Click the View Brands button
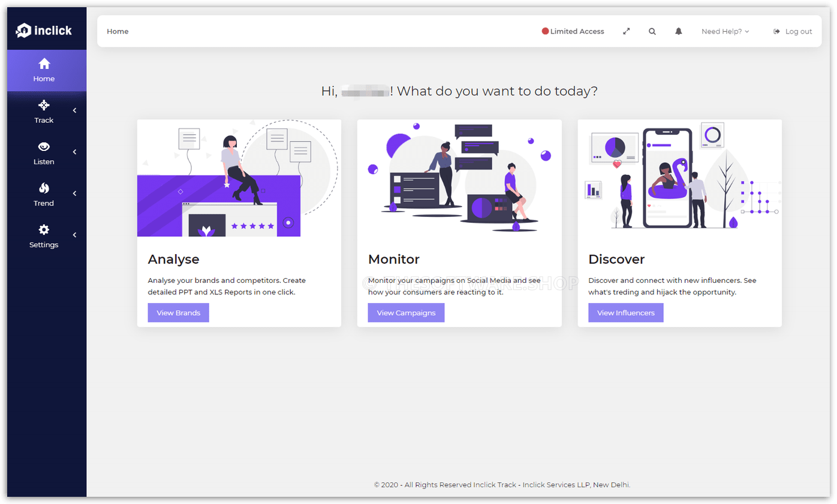Image resolution: width=837 pixels, height=504 pixels. 178,313
